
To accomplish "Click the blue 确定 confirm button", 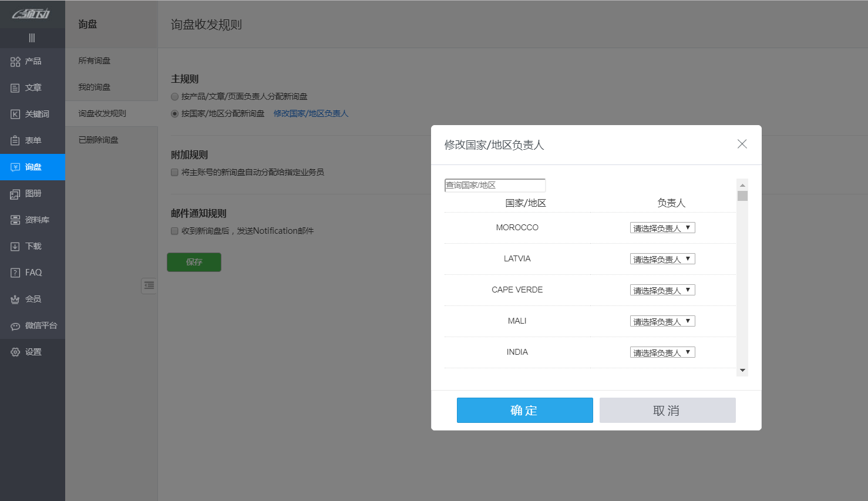I will [524, 410].
